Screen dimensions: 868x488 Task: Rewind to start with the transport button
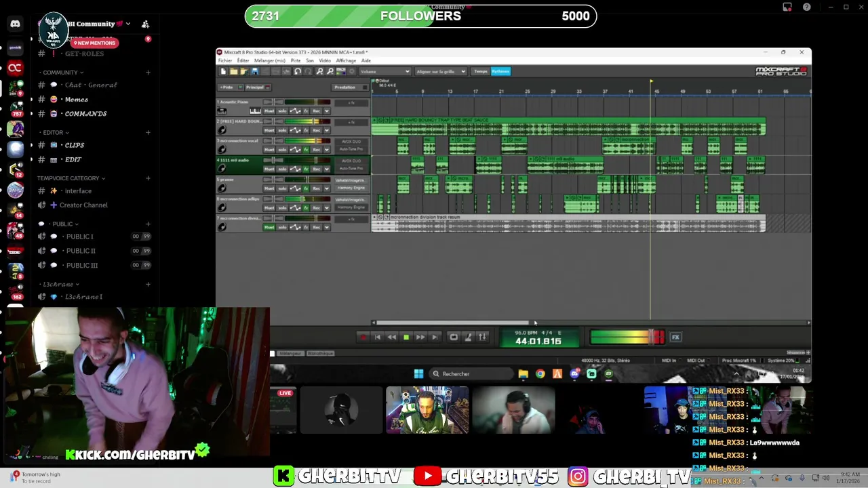(378, 337)
